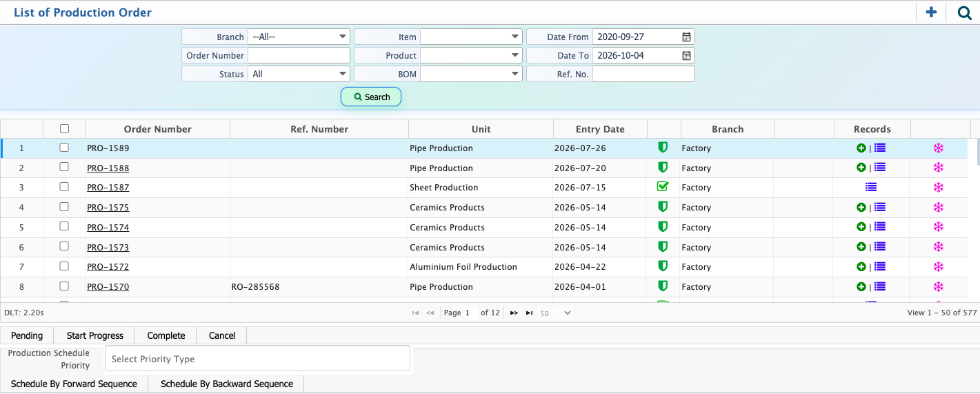
Task: Select the checkbox beside PRO-1570
Action: [x=64, y=286]
